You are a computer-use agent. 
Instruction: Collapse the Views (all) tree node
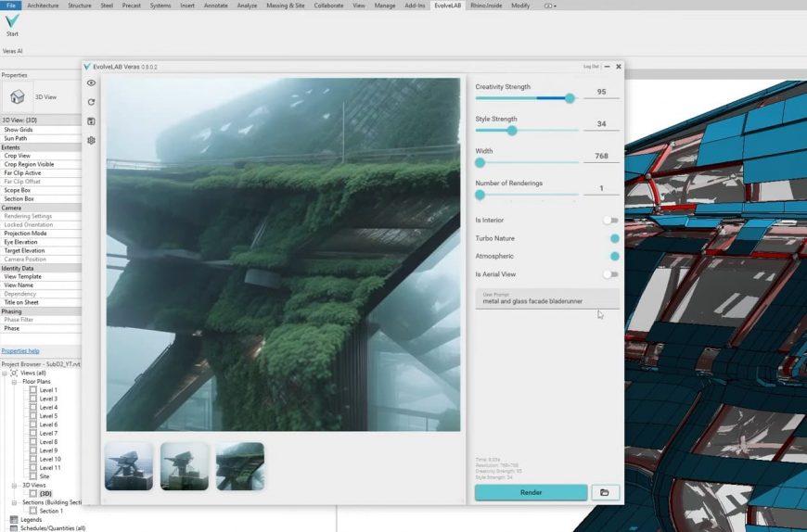(x=5, y=373)
